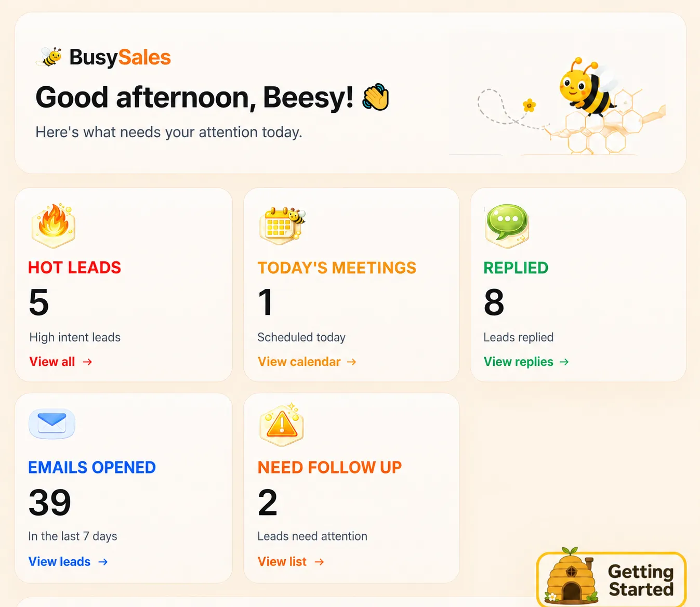The image size is (700, 607).
Task: Click the emails opened count 39
Action: [x=50, y=503]
